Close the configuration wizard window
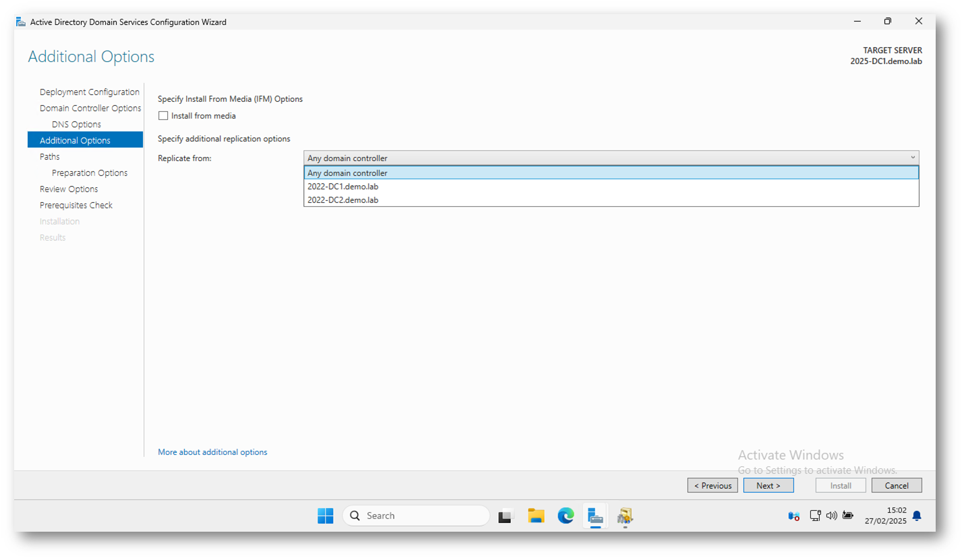 point(919,22)
